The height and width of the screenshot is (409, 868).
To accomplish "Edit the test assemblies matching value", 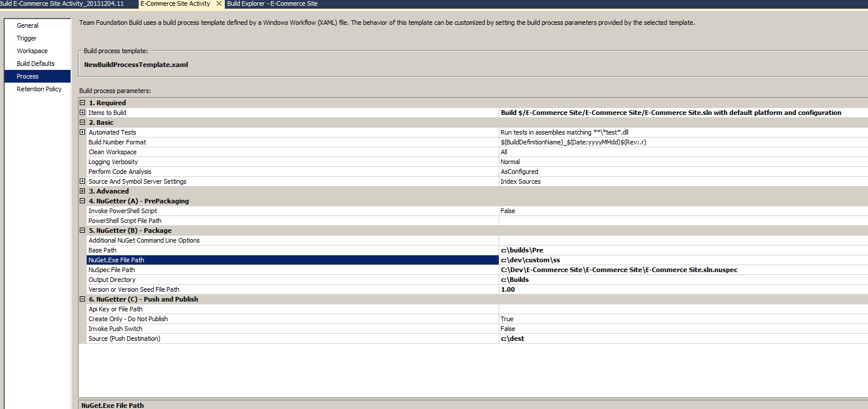I will (684, 132).
